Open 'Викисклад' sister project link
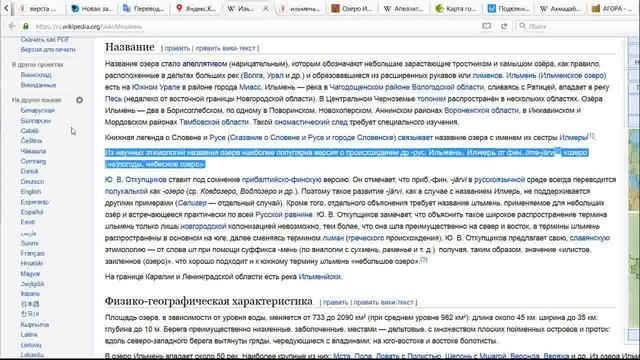This screenshot has height=360, width=640. 36,75
